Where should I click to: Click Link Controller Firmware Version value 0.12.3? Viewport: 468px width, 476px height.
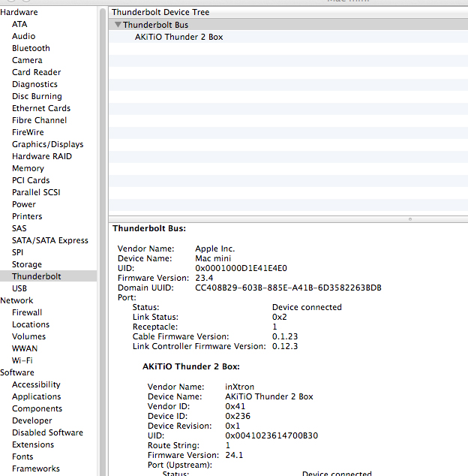point(285,346)
